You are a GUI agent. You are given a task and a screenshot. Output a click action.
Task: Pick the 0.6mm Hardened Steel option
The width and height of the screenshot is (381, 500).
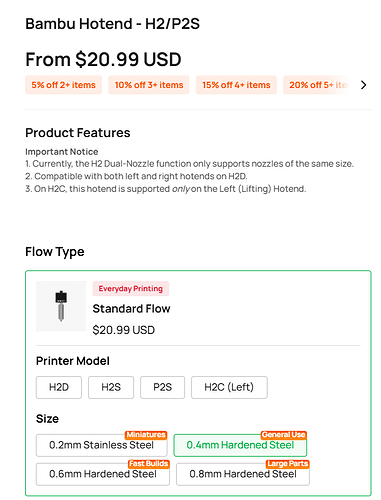click(103, 474)
